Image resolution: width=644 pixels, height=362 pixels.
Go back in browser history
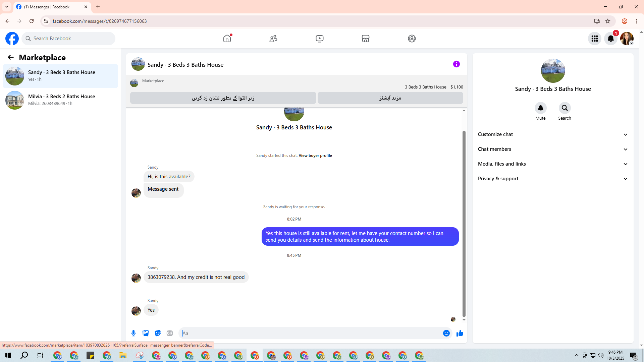tap(7, 21)
